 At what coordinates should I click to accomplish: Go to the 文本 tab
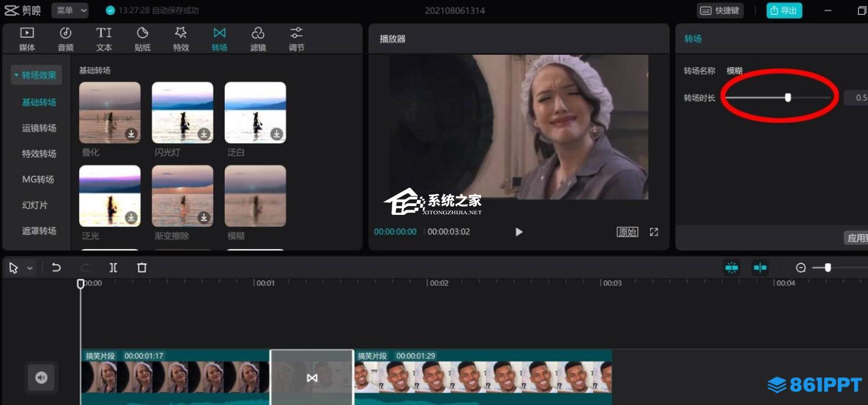[104, 39]
